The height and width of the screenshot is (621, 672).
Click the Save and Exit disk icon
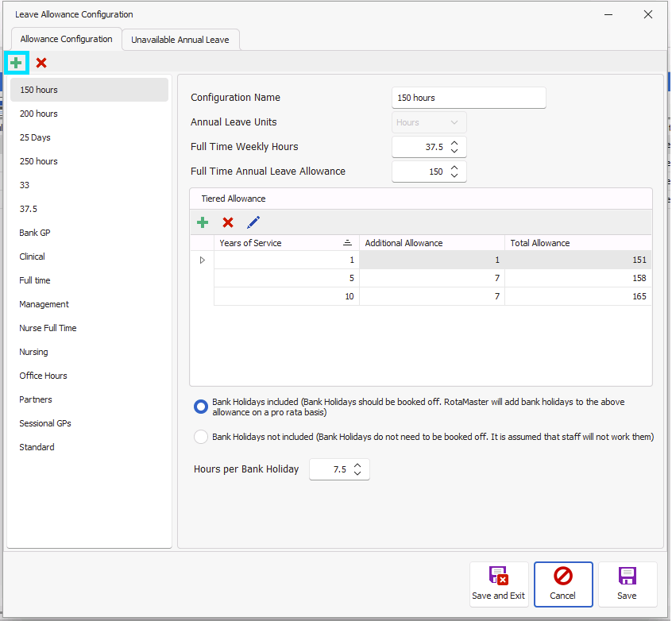pyautogui.click(x=499, y=577)
